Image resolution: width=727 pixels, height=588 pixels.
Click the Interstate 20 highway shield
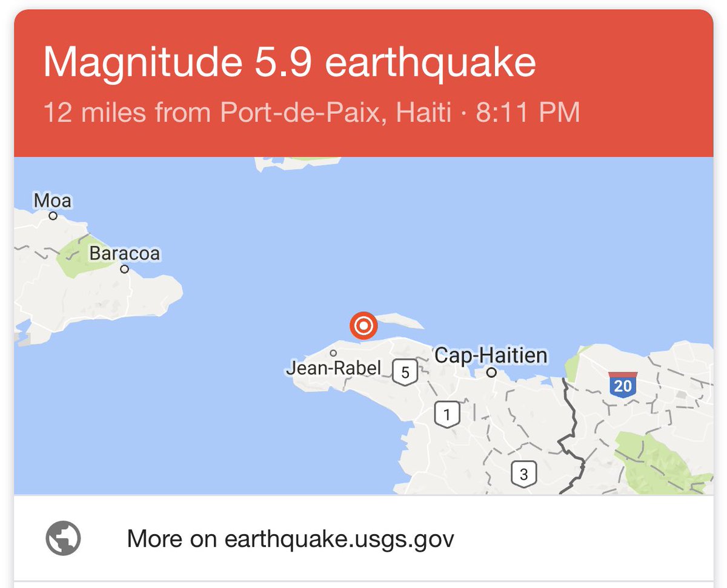coord(622,384)
